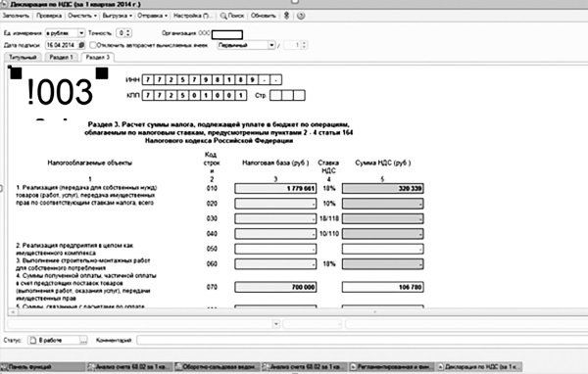
Task: Expand the units dropdown в рублях
Action: pos(81,33)
